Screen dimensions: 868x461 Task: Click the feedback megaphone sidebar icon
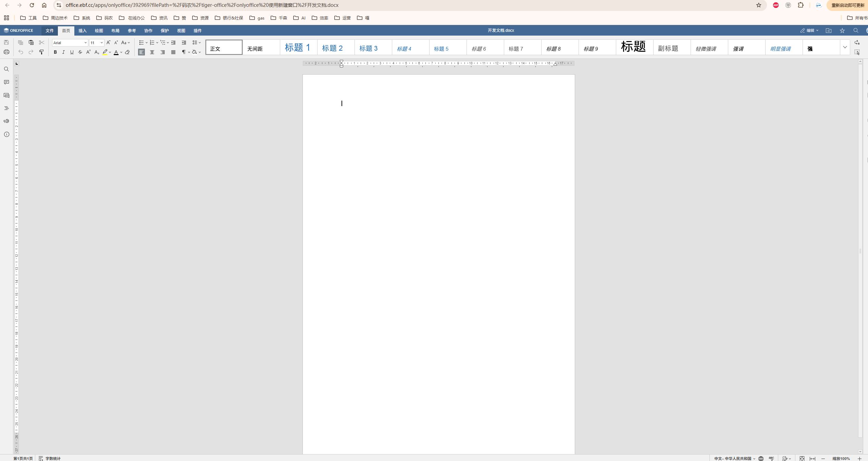[7, 121]
